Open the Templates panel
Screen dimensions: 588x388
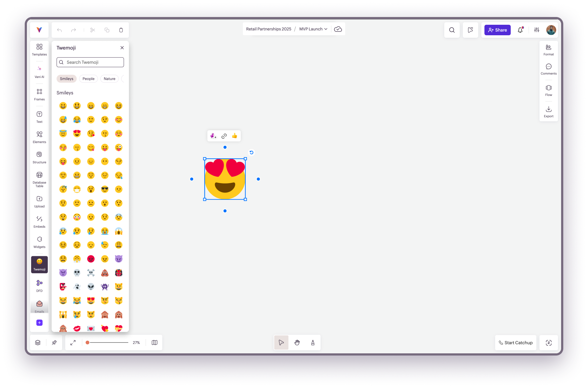coord(39,50)
